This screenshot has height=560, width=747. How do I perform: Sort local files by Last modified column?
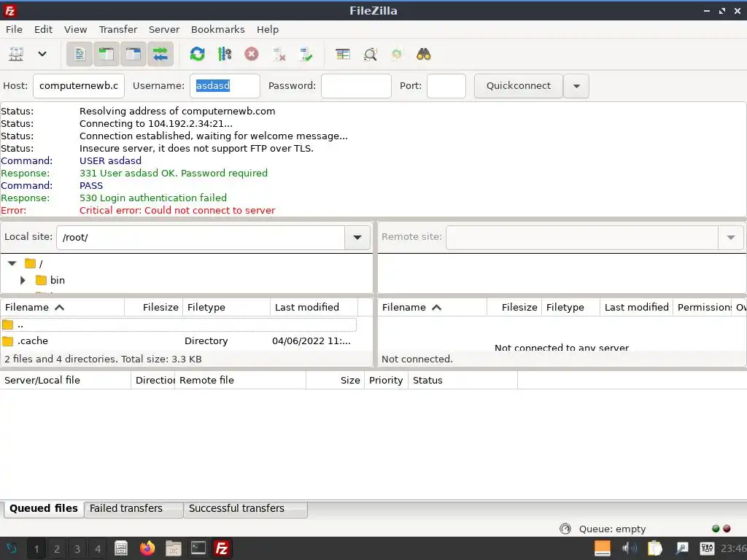click(314, 307)
